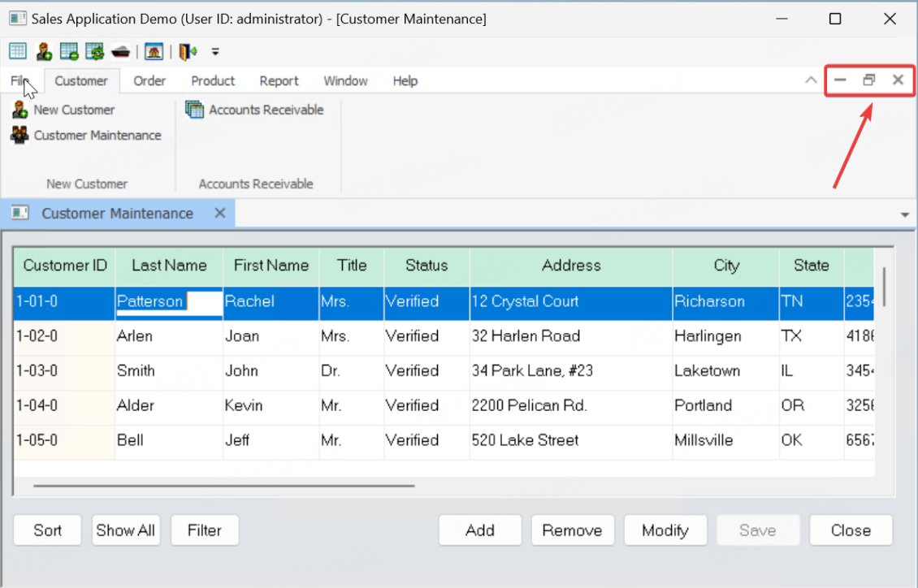Screen dimensions: 918x588
Task: Switch to the Report ribbon tab
Action: click(x=279, y=81)
